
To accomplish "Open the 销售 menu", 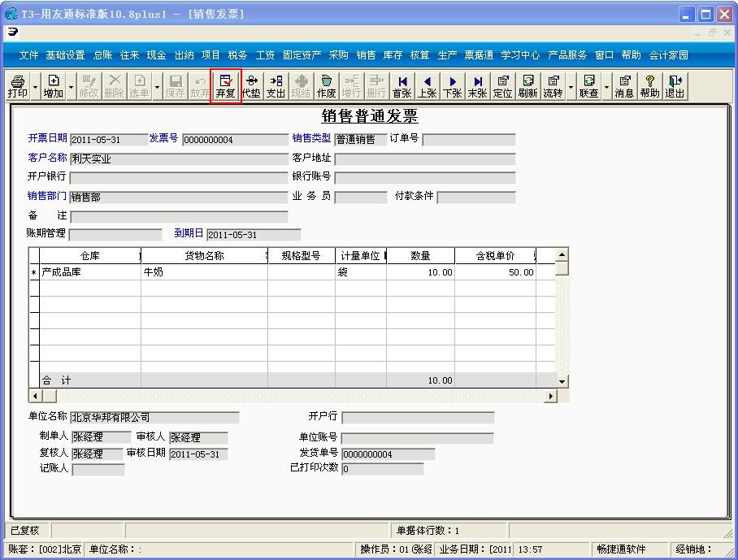I will [366, 55].
